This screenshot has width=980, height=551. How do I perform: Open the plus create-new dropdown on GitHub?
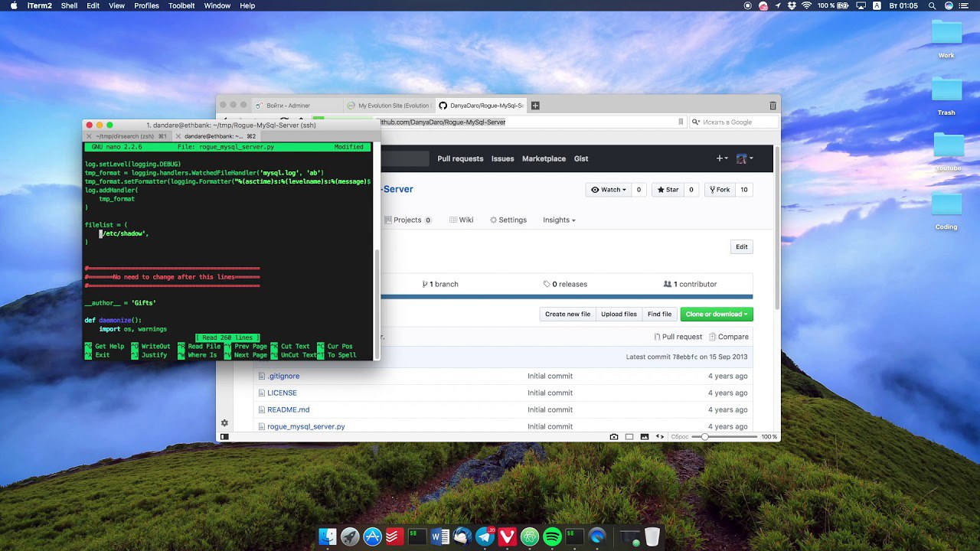pyautogui.click(x=722, y=158)
